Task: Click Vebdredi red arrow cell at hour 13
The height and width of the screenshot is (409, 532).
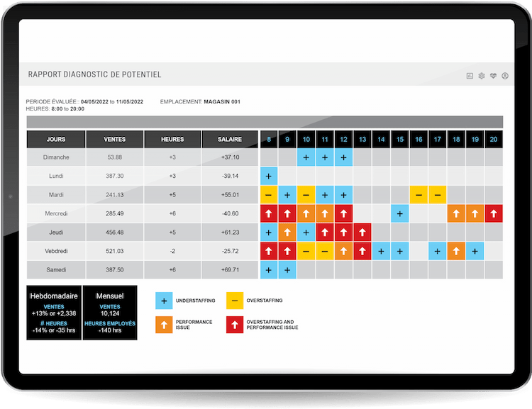Action: 362,252
